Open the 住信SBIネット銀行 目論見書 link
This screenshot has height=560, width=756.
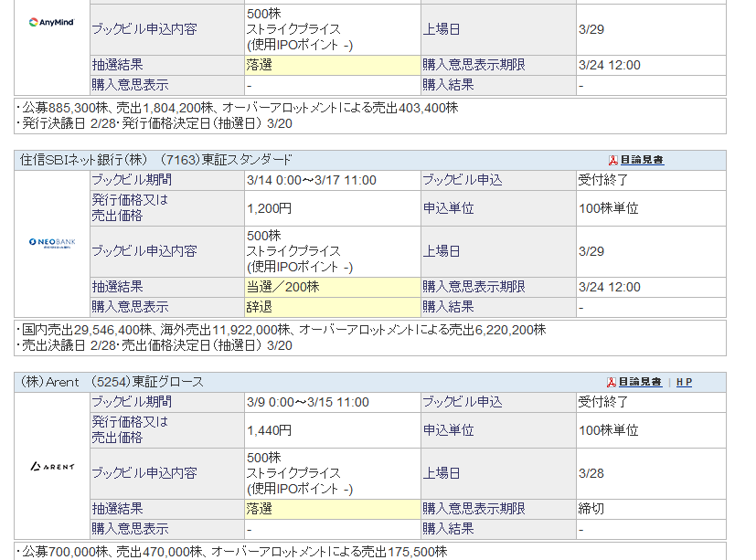[x=642, y=160]
